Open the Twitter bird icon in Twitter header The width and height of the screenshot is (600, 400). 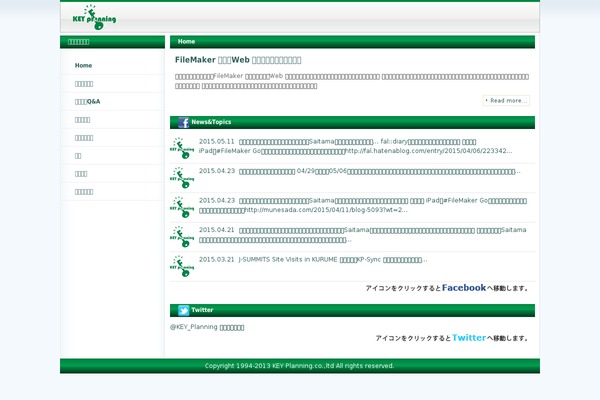[183, 310]
